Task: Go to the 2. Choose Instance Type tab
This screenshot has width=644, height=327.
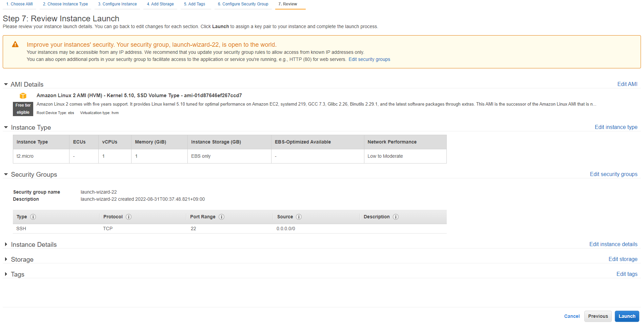Action: click(x=65, y=4)
